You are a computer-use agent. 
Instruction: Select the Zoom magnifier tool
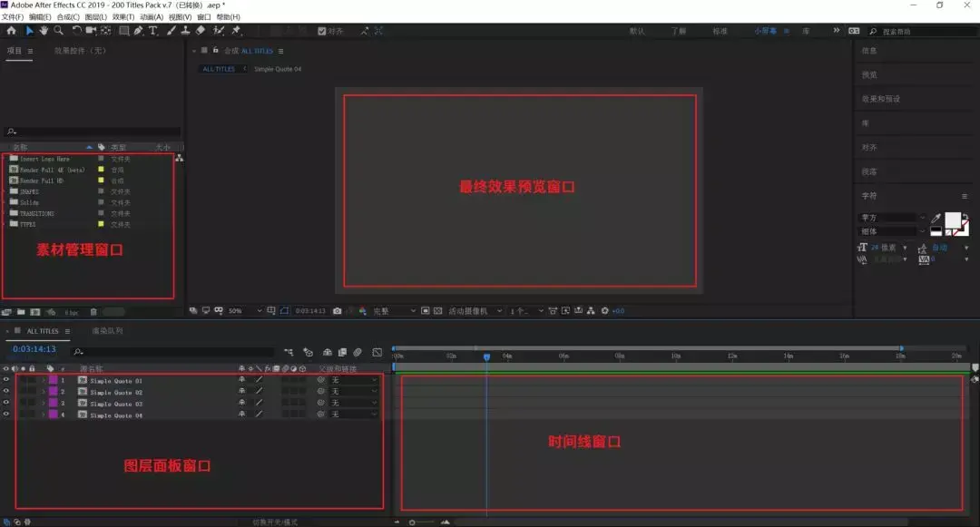58,31
